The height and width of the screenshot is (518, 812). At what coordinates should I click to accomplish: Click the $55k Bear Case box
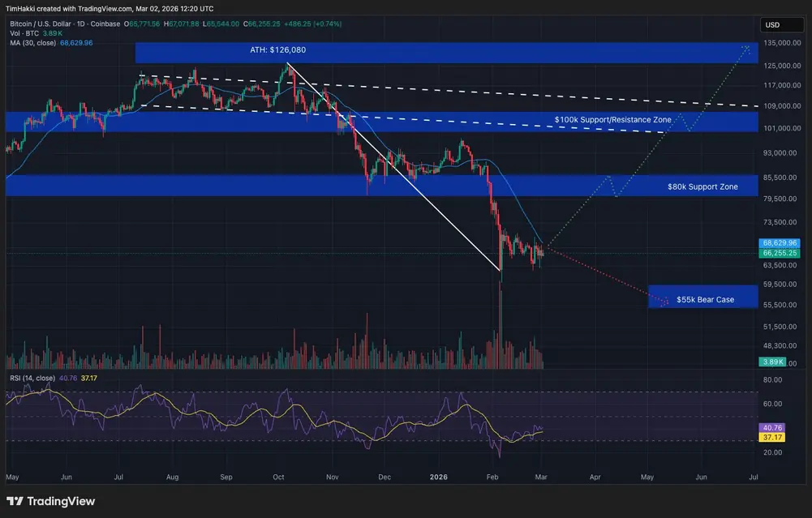coord(703,297)
